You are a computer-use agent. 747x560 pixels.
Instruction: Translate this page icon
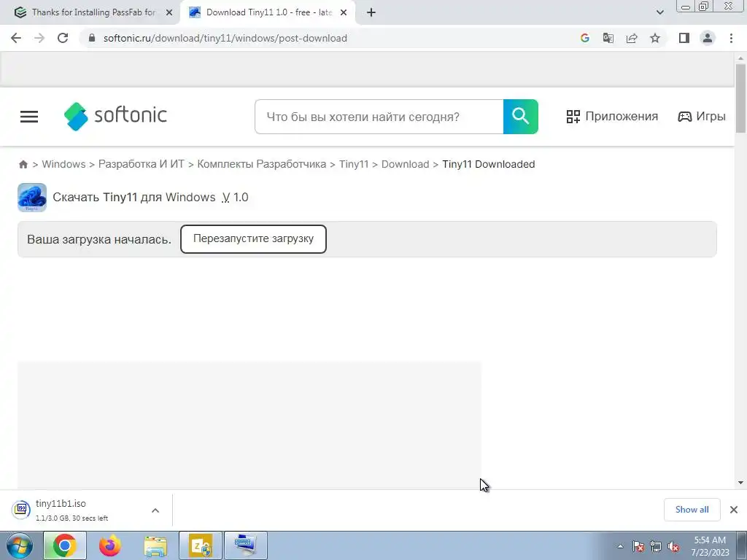(x=608, y=38)
